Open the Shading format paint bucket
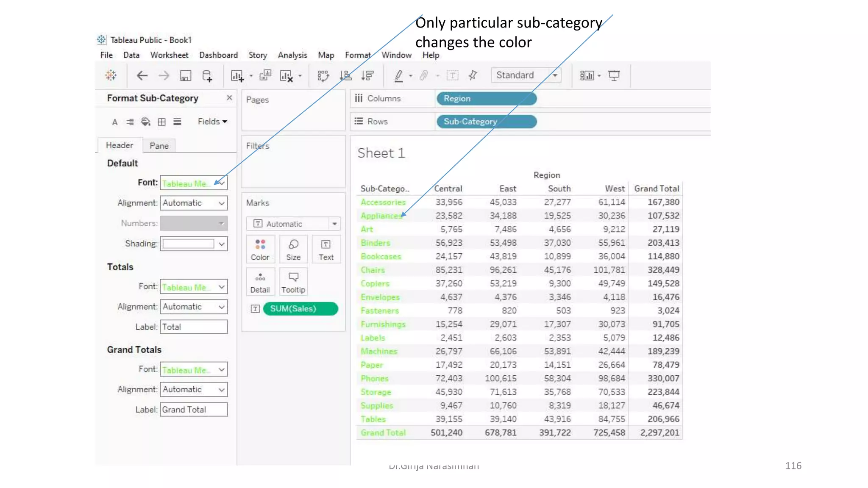This screenshot has width=868, height=488. [146, 122]
